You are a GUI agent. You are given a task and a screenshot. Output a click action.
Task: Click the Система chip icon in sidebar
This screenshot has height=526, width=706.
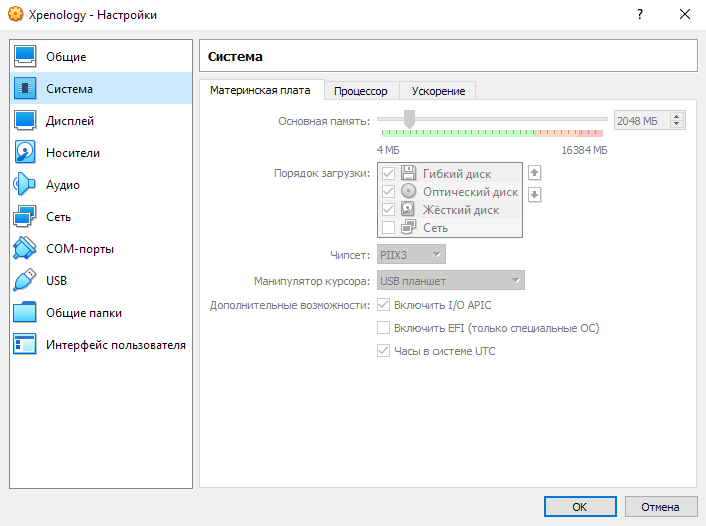pos(25,88)
